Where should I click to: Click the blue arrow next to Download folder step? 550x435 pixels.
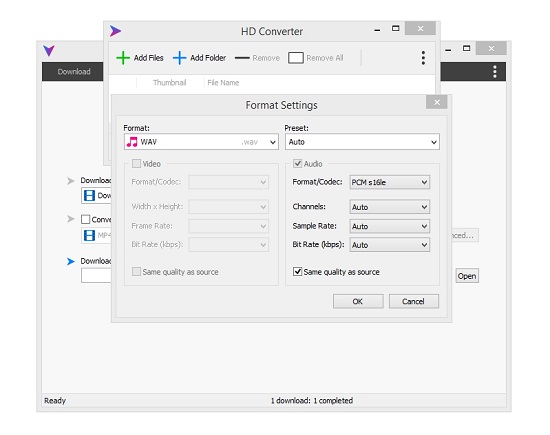(71, 261)
